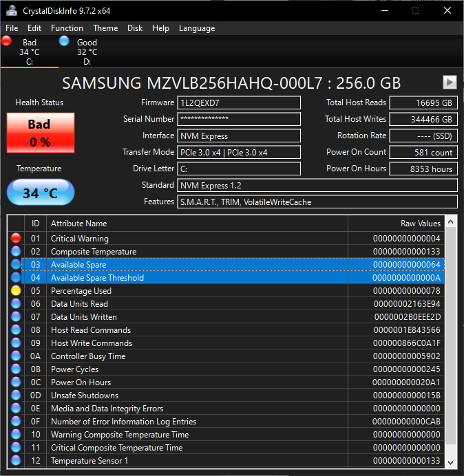The width and height of the screenshot is (464, 476).
Task: Open the Theme menu
Action: (x=105, y=28)
